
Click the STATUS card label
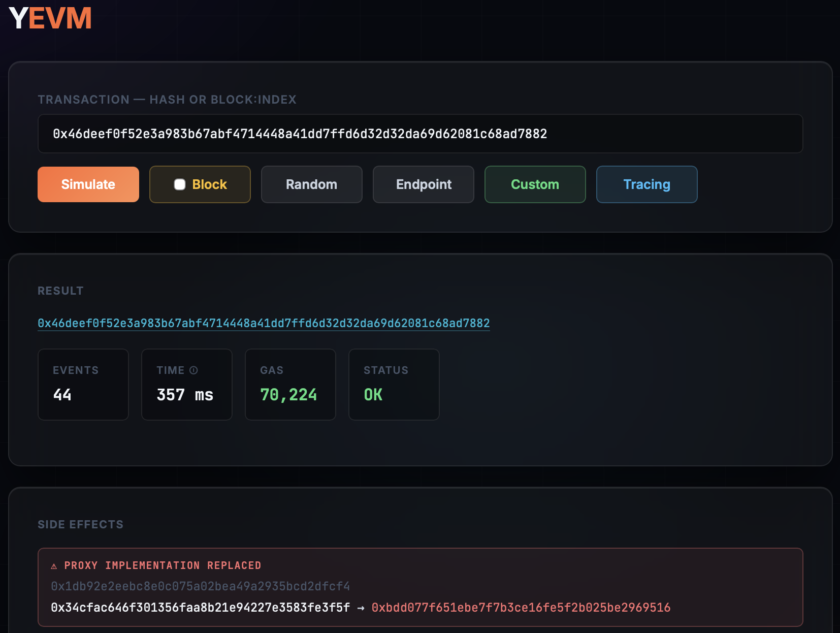pyautogui.click(x=386, y=370)
